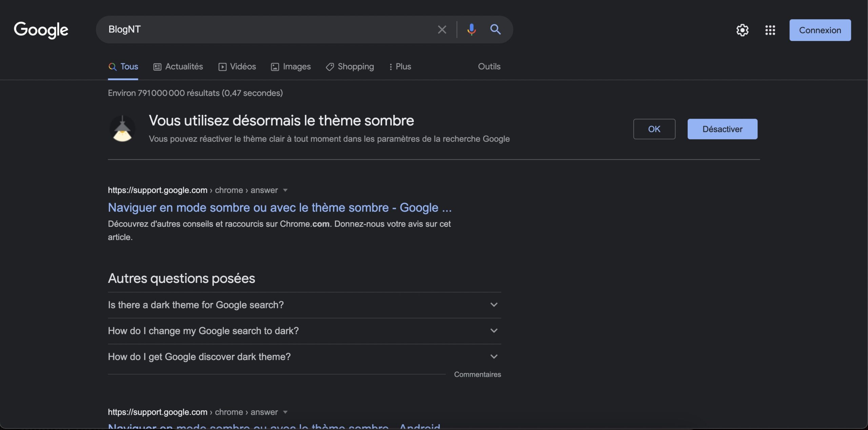
Task: Open the Vidéos tab
Action: 237,66
